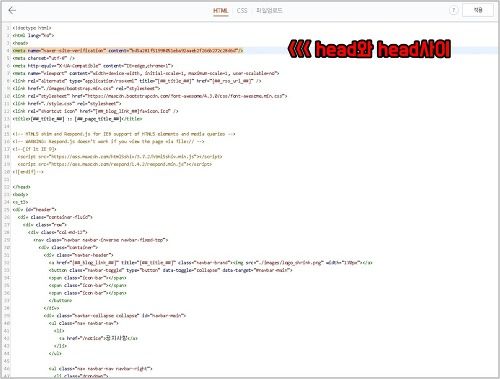Click the [endif] comment line

pos(28,172)
